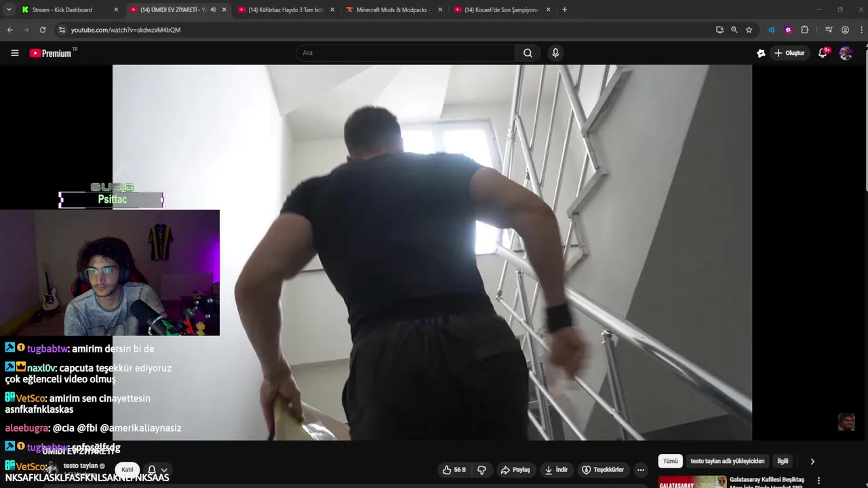Reload the current page
This screenshot has width=868, height=488.
(x=42, y=30)
